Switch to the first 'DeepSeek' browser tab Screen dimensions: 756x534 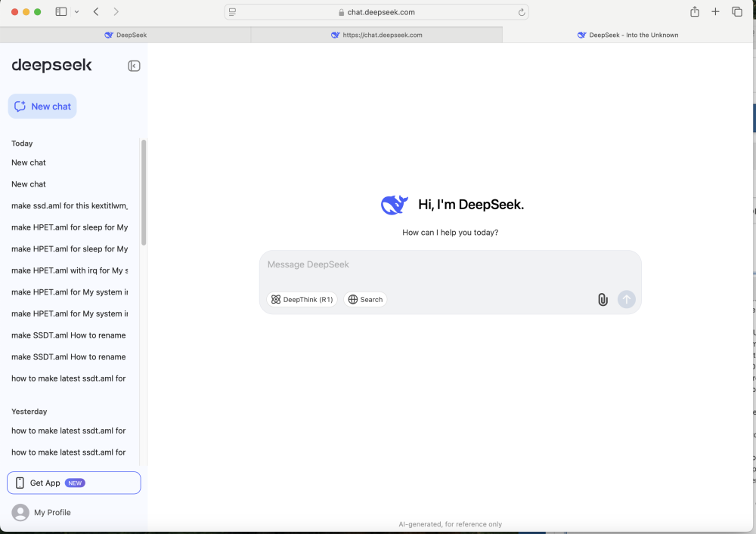(125, 35)
